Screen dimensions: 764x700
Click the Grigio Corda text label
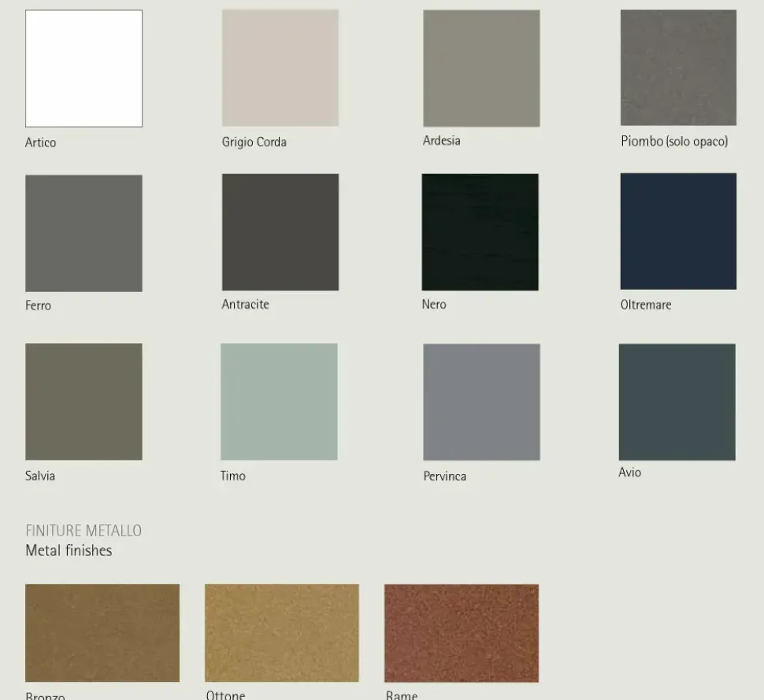click(254, 143)
